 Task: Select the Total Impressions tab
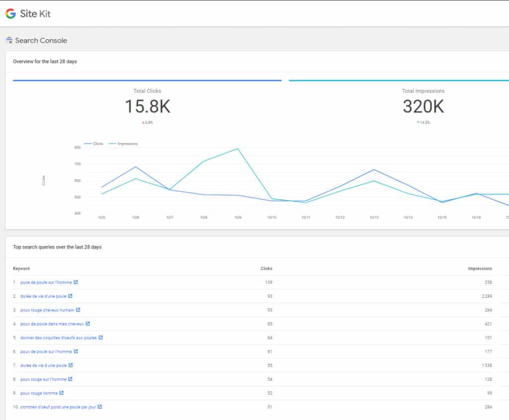(x=399, y=102)
